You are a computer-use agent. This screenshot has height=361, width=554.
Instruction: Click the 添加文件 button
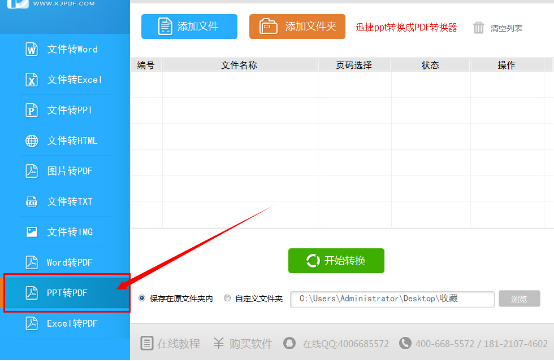pyautogui.click(x=189, y=26)
